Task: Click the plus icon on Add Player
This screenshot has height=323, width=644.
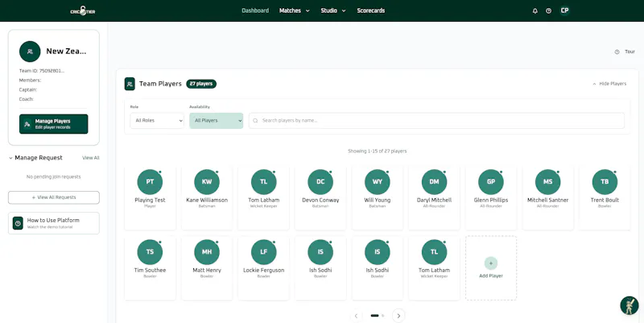Action: pos(491,263)
